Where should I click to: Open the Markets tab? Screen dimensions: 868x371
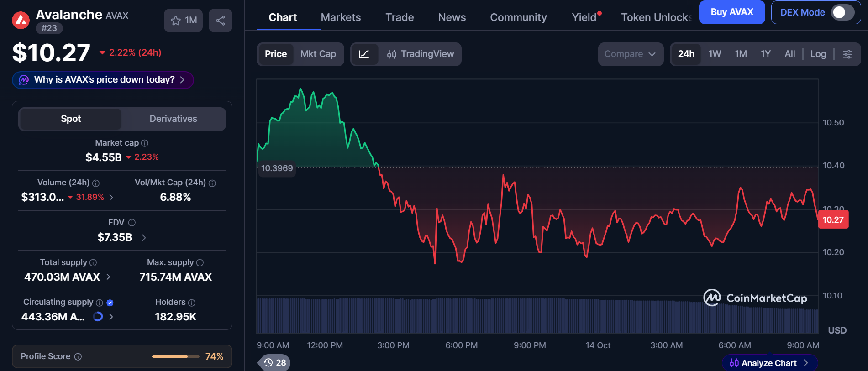click(x=341, y=17)
